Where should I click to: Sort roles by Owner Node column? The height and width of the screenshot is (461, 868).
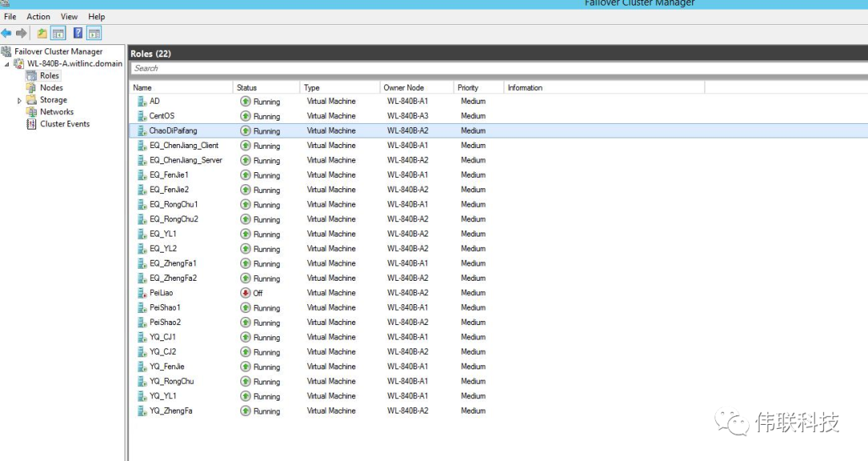[x=403, y=88]
